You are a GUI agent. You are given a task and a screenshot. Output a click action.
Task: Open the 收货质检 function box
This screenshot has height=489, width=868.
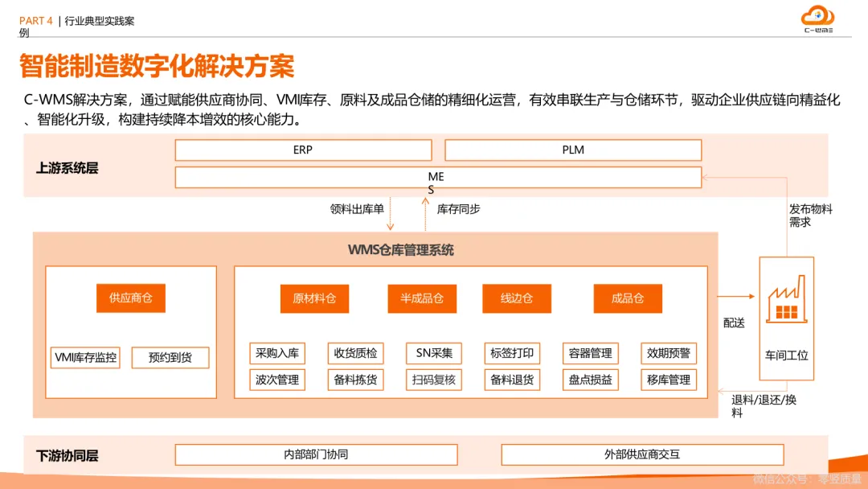pyautogui.click(x=355, y=353)
